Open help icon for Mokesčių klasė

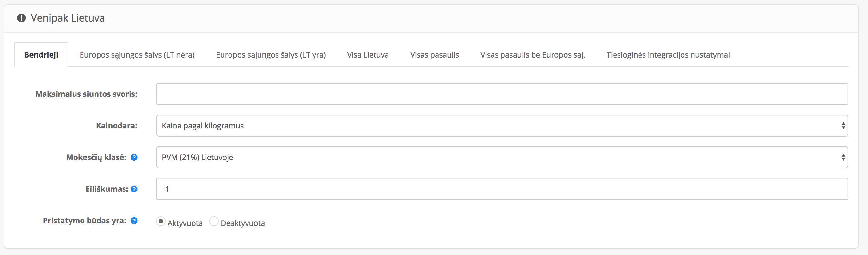click(134, 158)
